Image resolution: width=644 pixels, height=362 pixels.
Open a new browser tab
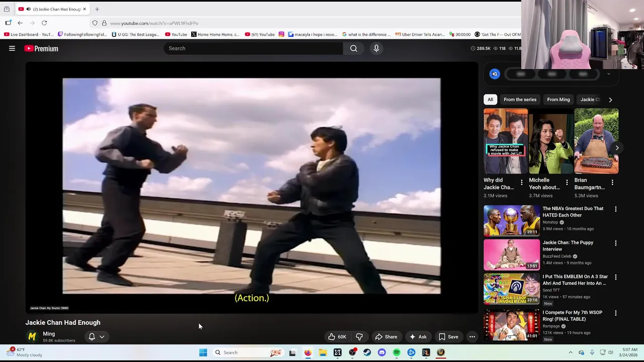[x=97, y=9]
